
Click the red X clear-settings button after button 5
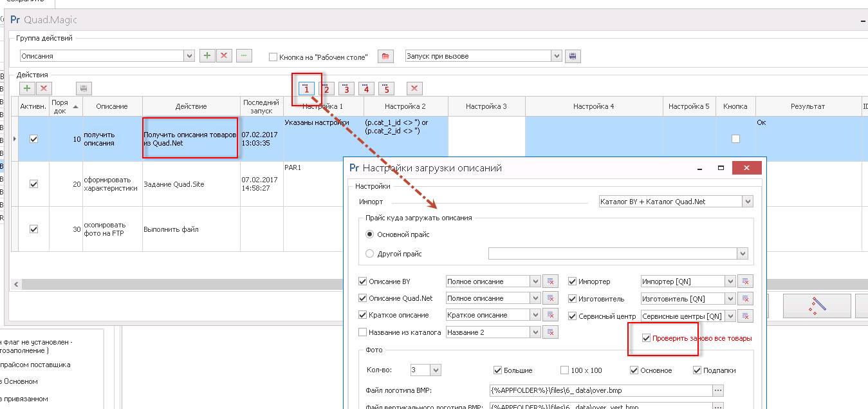coord(415,88)
